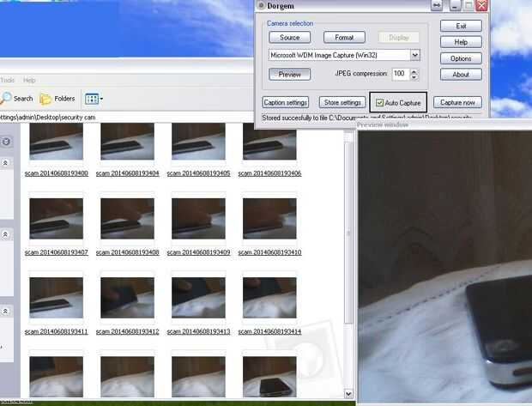Toggle the Auto Capture checkbox

tap(379, 102)
